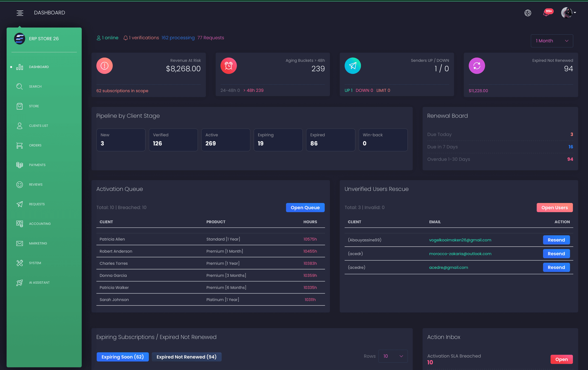Click the Search magnifier sidebar icon
588x370 pixels.
[x=20, y=86]
